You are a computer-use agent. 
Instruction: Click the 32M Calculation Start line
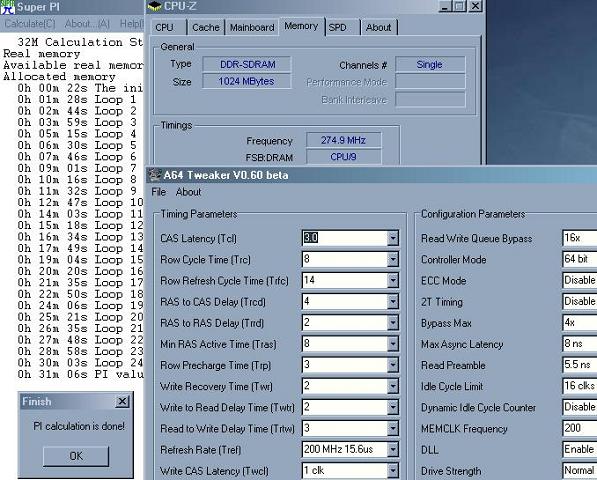pyautogui.click(x=80, y=42)
